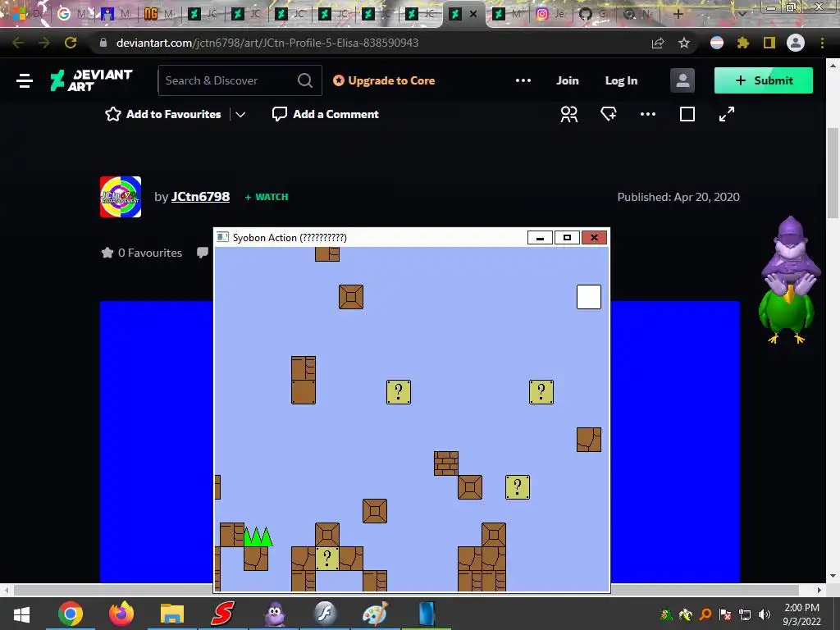Viewport: 840px width, 630px height.
Task: Open the deviation toolbar more options dots
Action: [x=648, y=114]
